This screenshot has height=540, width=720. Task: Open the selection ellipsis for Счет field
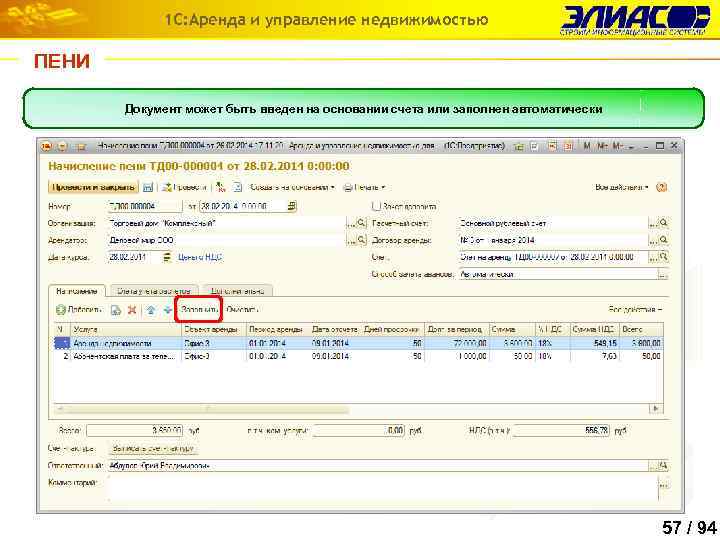point(653,258)
